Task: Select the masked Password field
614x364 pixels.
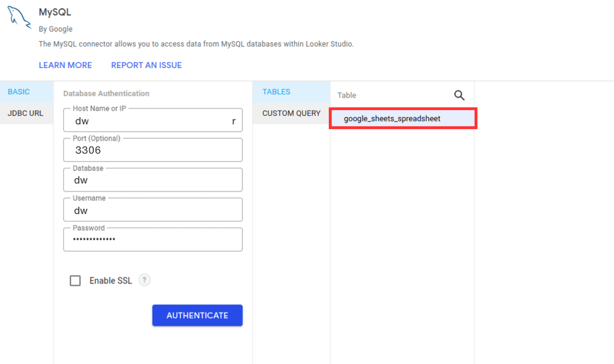Action: (153, 239)
